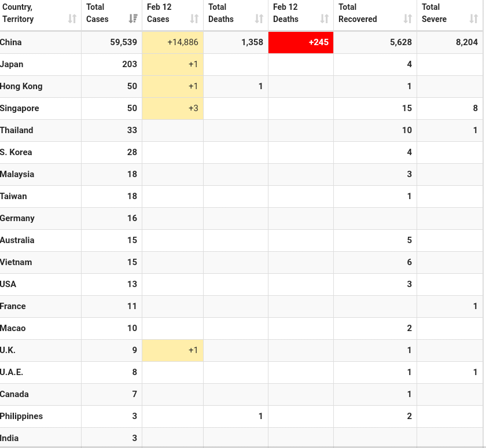Sort by Feb 12 Cases arrows icon
The image size is (486, 448).
(194, 19)
